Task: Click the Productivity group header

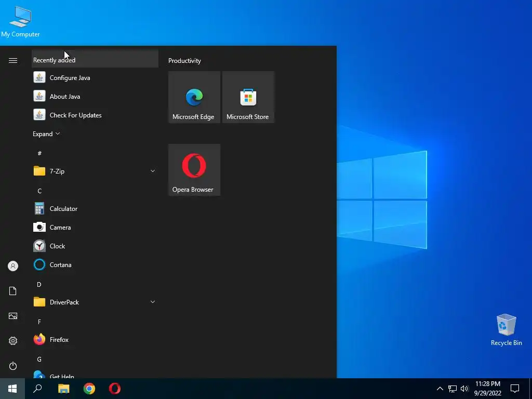Action: (184, 61)
